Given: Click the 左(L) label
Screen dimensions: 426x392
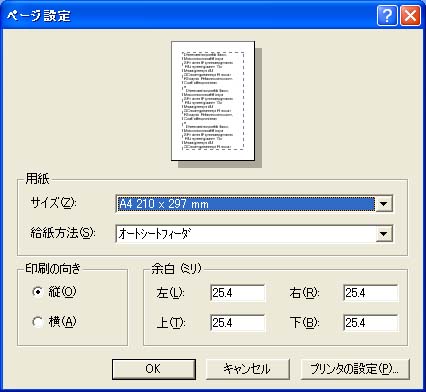Looking at the screenshot, I should (x=170, y=293).
